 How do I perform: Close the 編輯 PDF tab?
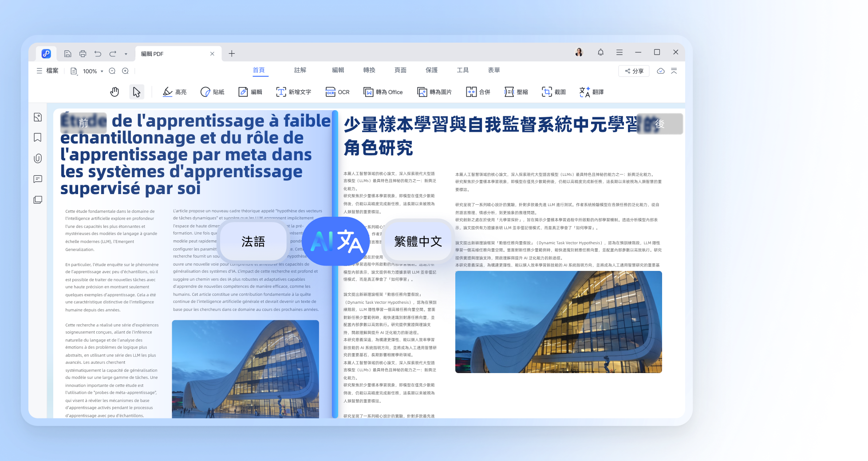click(x=212, y=54)
